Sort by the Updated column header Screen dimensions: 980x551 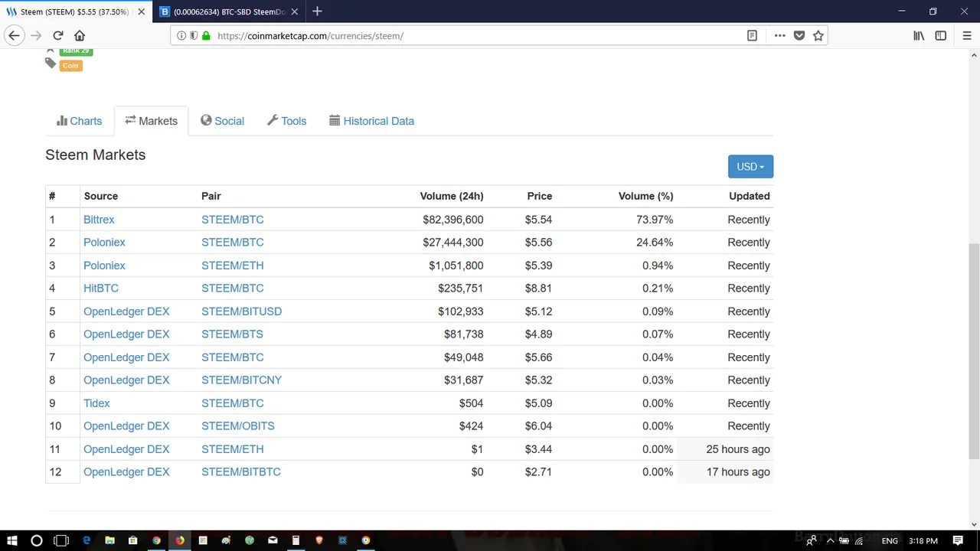(750, 196)
